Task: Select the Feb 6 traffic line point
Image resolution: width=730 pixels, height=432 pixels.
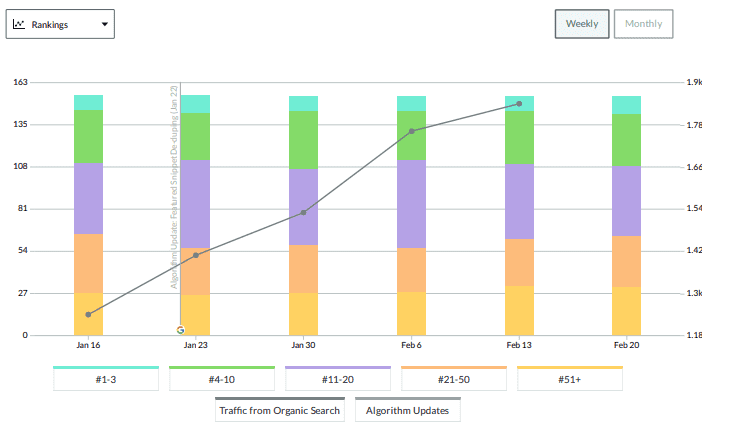Action: coord(412,131)
